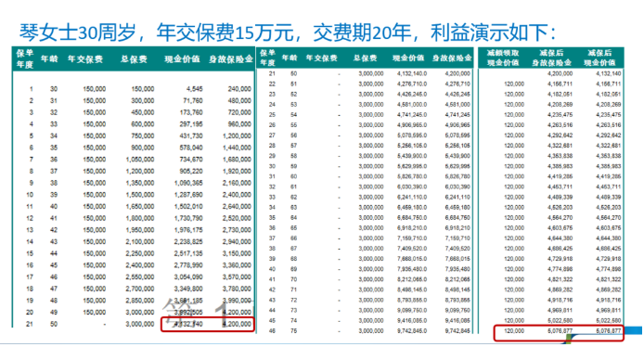Select the cash value 431,730
Image resolution: width=644 pixels, height=360 pixels.
tap(191, 135)
